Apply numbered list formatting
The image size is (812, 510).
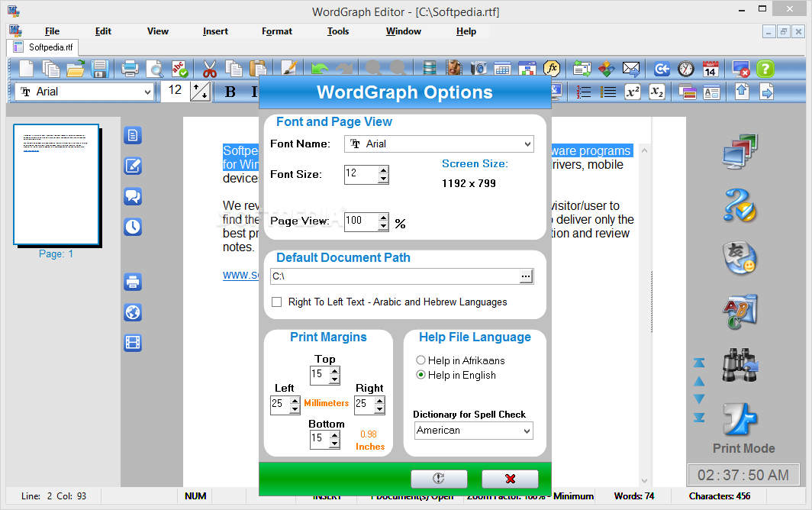[x=583, y=92]
